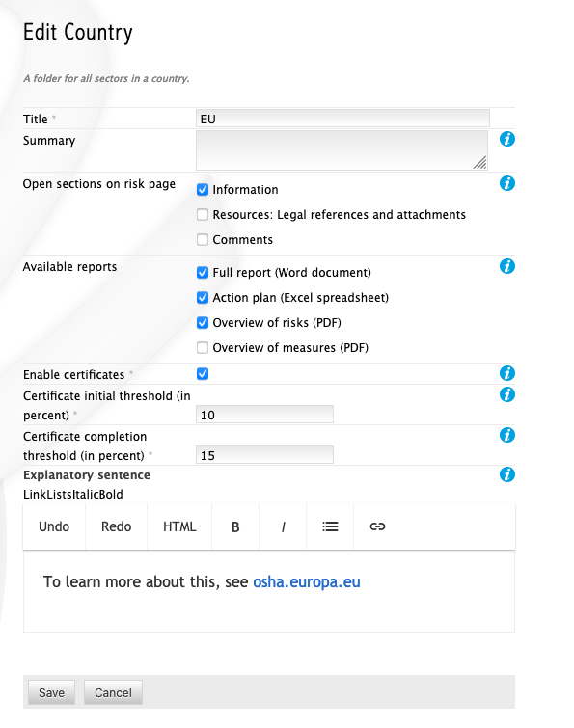Save the country settings
The image size is (574, 728).
51,692
